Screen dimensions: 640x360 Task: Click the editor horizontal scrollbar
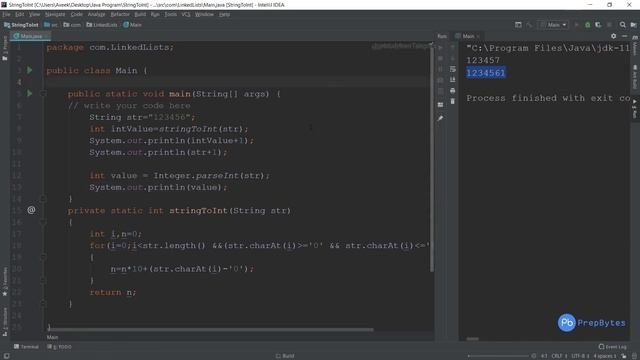tap(210, 329)
